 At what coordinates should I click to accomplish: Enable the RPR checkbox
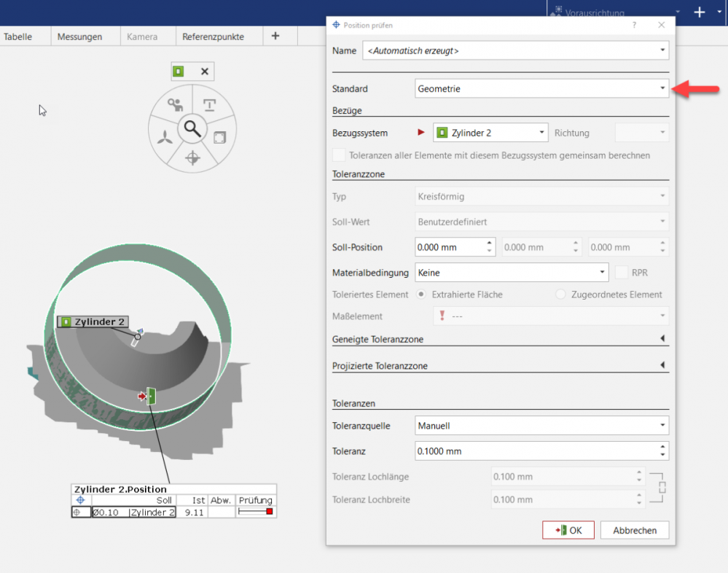tap(622, 272)
